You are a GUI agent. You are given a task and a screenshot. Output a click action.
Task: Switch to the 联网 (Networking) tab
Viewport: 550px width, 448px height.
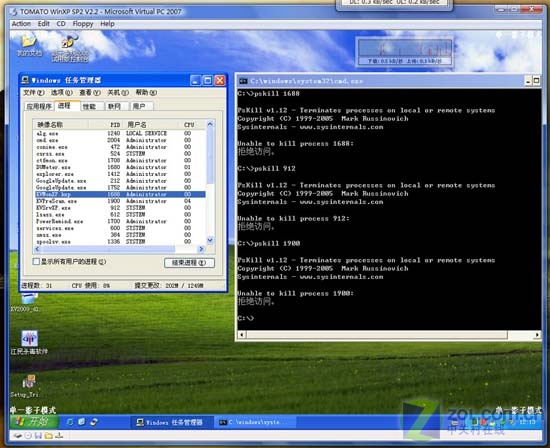coord(117,106)
